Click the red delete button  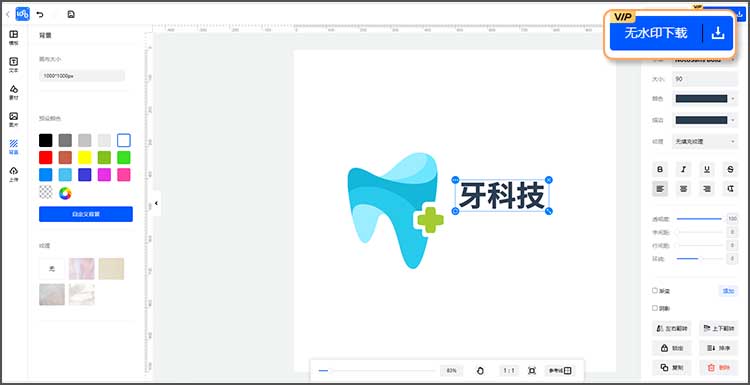click(718, 368)
